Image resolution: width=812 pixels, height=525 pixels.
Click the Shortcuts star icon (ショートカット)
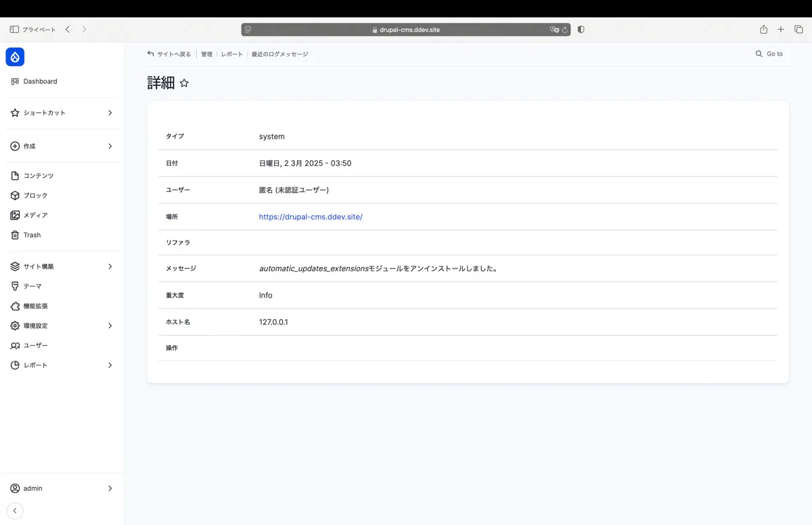point(15,113)
